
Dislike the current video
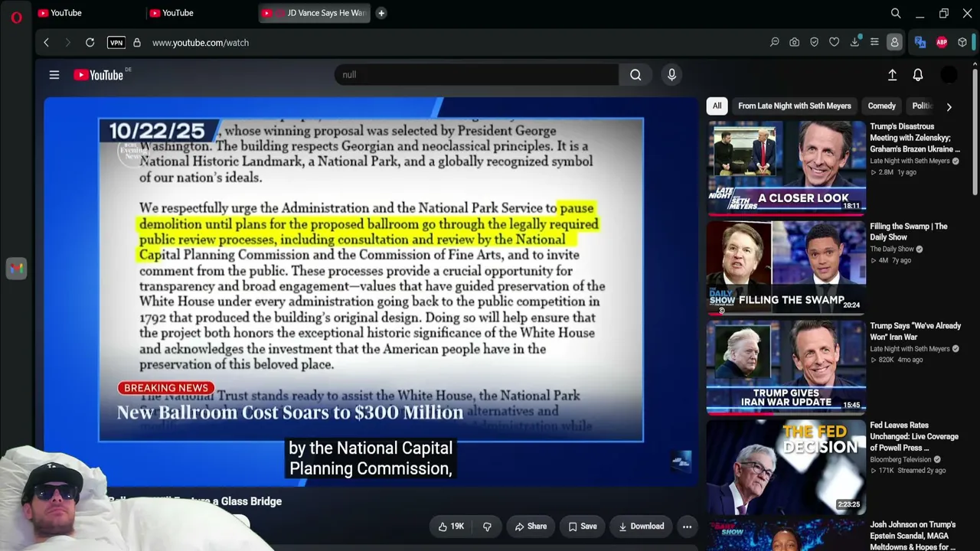(487, 527)
